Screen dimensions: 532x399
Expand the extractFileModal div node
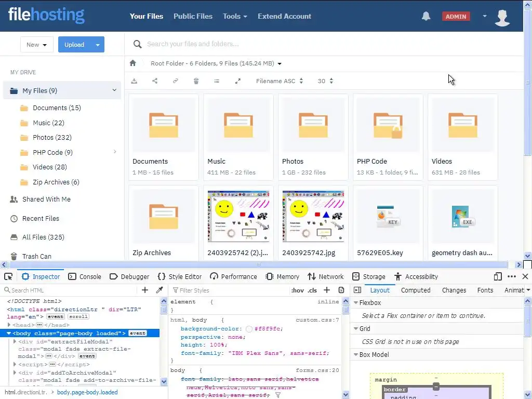[x=15, y=341]
